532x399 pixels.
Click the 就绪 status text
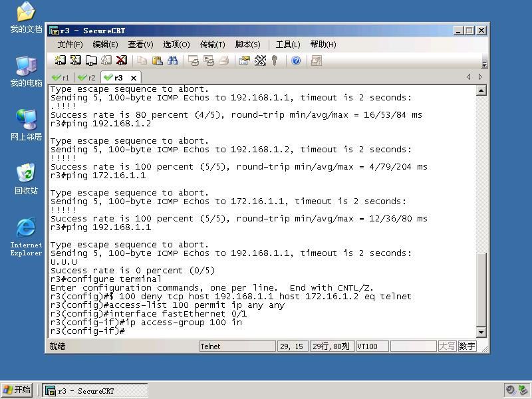(x=57, y=346)
